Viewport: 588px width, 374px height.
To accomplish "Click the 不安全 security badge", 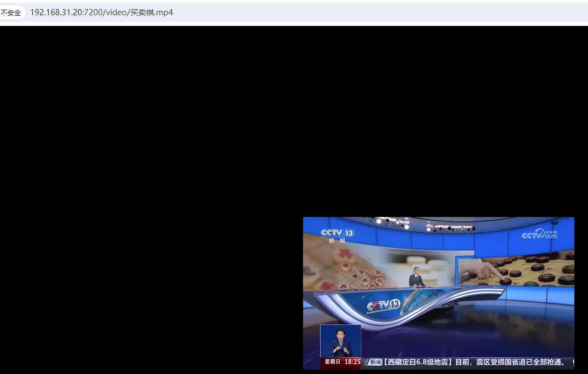I will [x=11, y=12].
